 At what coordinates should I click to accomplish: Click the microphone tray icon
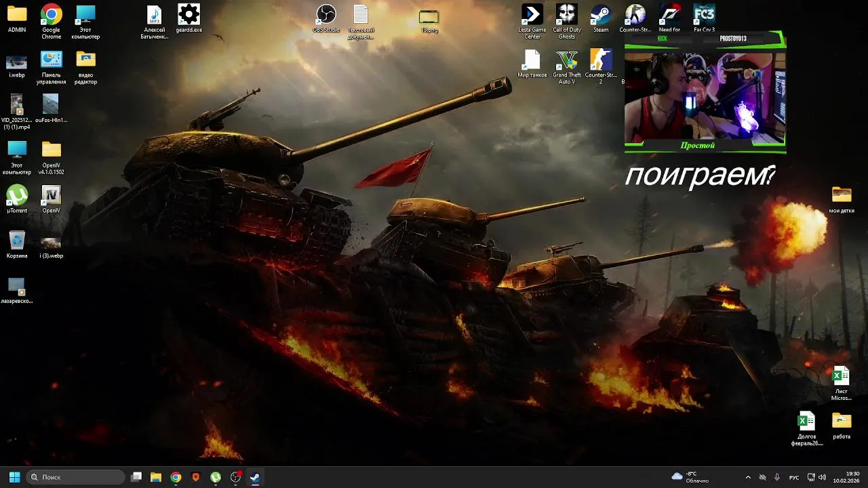[777, 477]
